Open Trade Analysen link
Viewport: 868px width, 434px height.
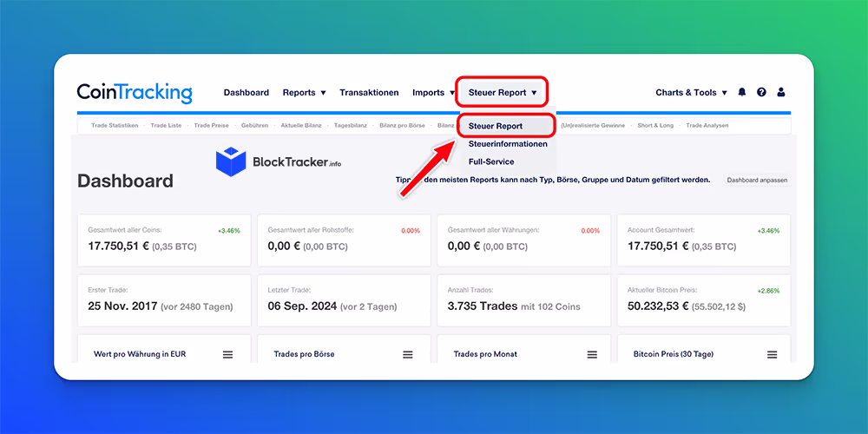[707, 126]
